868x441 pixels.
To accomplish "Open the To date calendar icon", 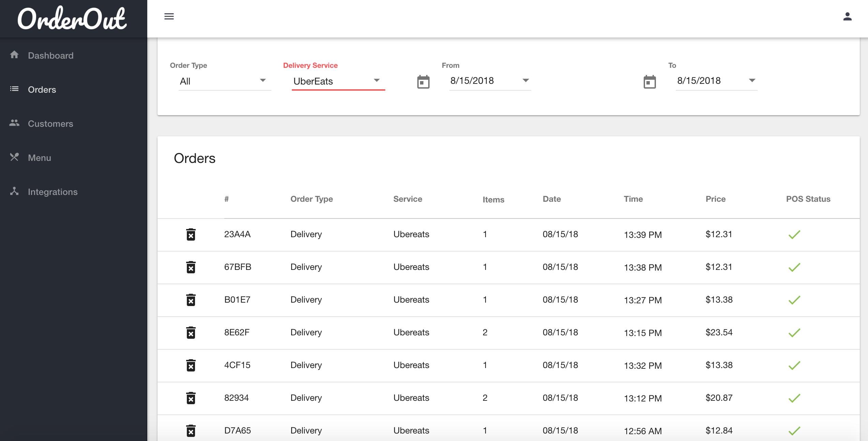I will tap(649, 82).
